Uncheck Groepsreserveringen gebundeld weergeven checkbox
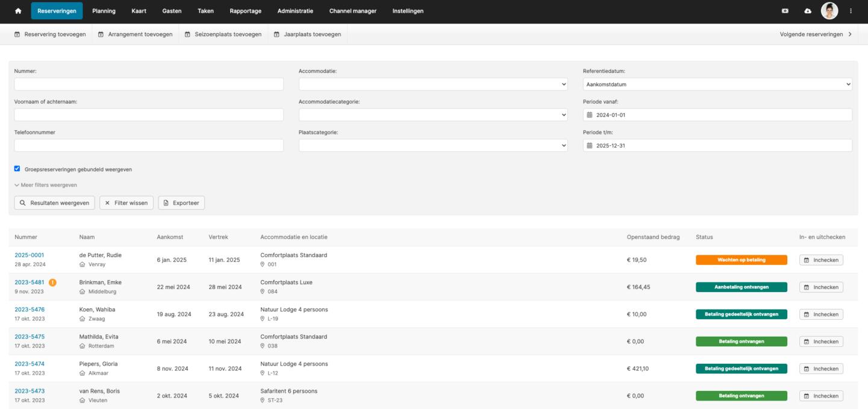This screenshot has height=409, width=868. point(17,169)
